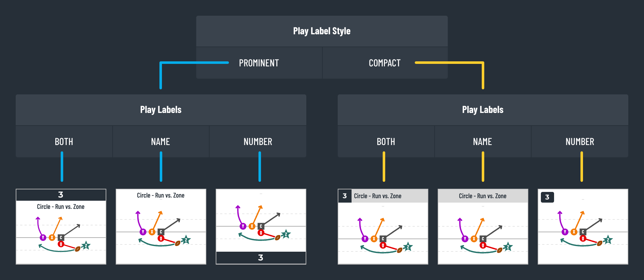
Task: Click the purple Y player in the prominent both play
Action: [x=43, y=238]
